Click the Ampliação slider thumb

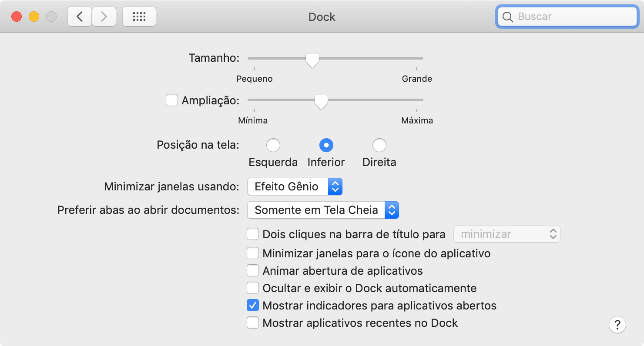click(321, 102)
